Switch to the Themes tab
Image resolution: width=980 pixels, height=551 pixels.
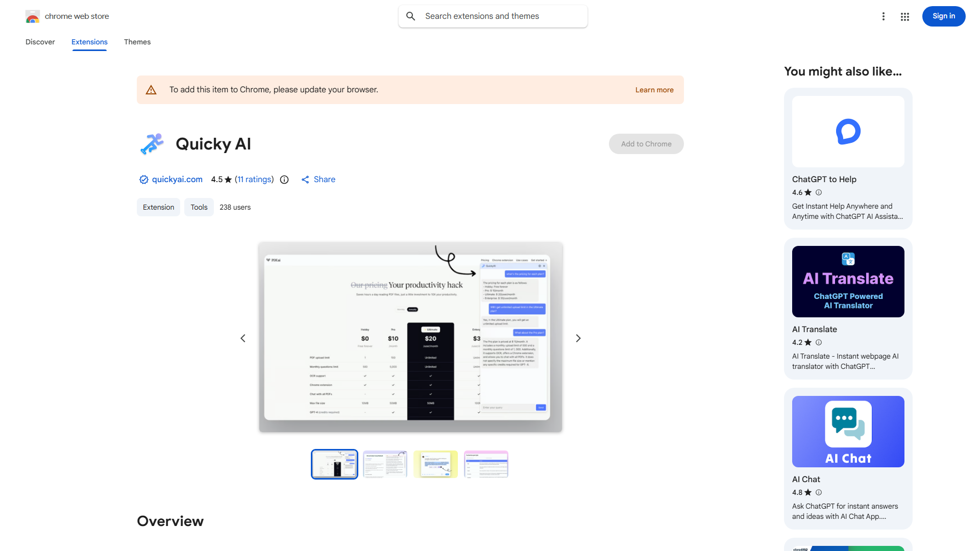pos(137,42)
